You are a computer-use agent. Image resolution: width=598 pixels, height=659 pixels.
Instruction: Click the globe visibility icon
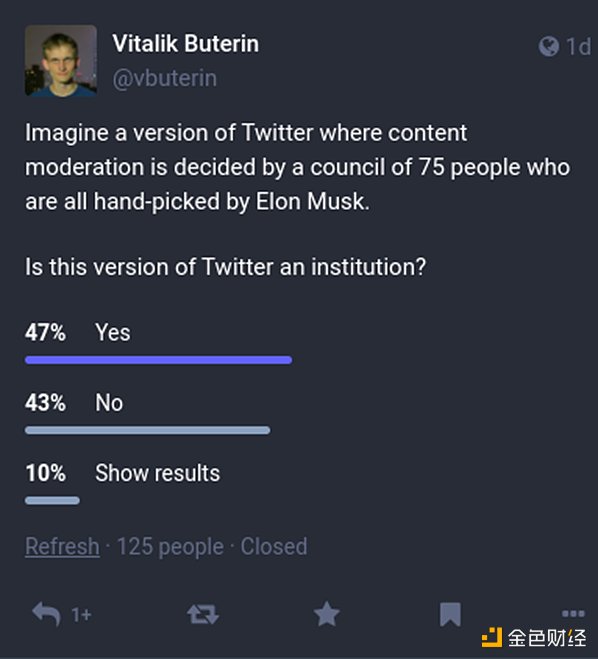click(x=549, y=46)
